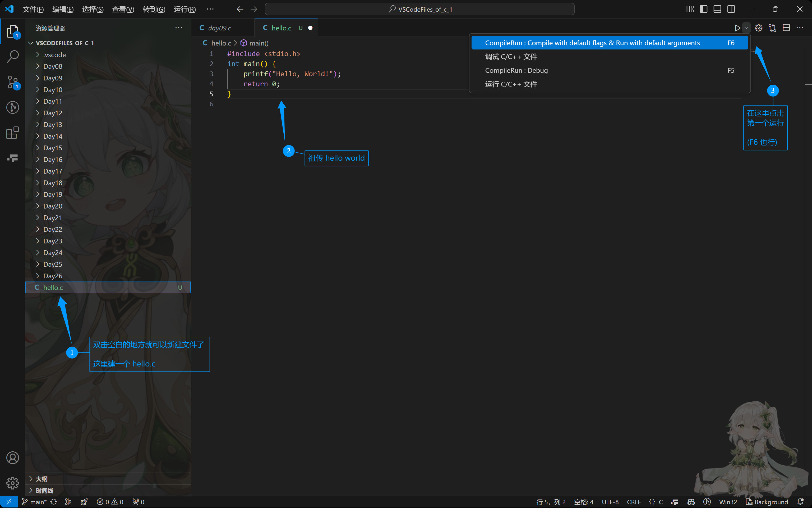Click the Run play button in editor toolbar
This screenshot has height=508, width=812.
click(x=737, y=28)
